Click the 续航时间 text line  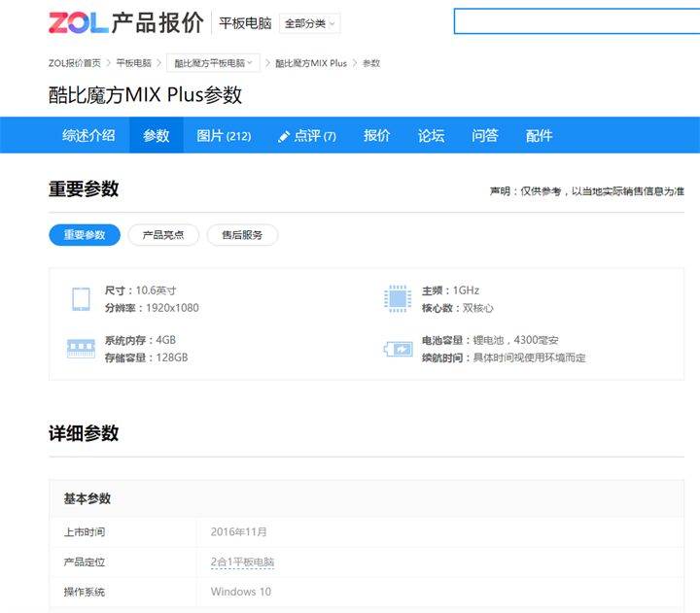(x=504, y=358)
